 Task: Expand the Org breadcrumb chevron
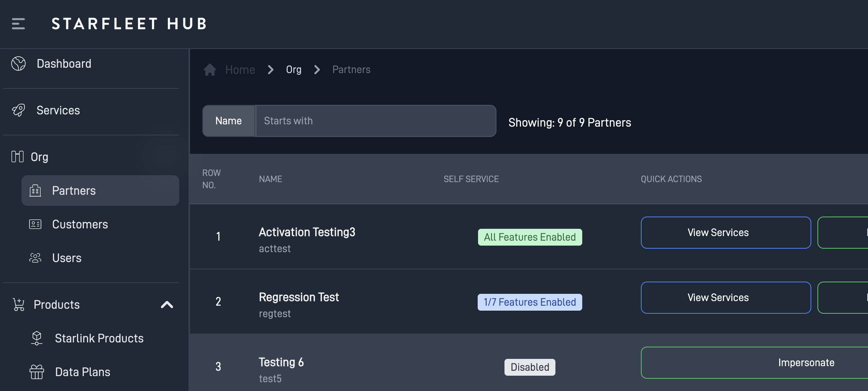coord(317,70)
